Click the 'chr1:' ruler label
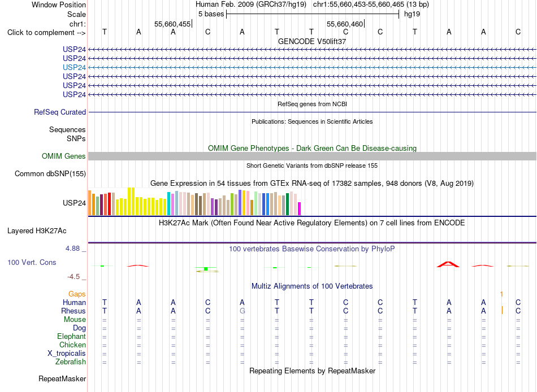Screen dimensions: 537x392 77,24
